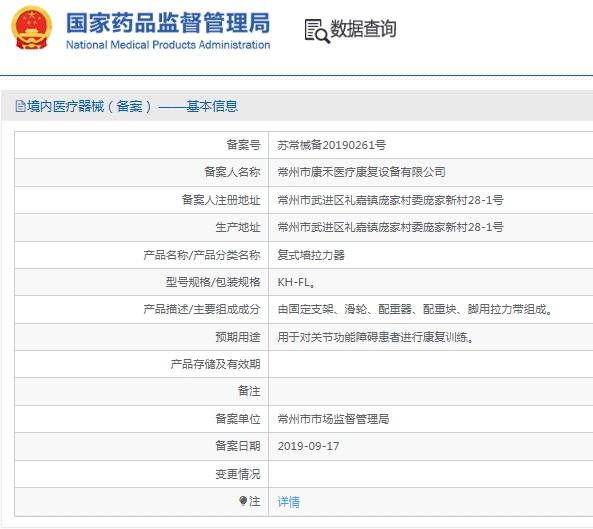The width and height of the screenshot is (593, 529).
Task: Select the 备案日期 label
Action: (238, 446)
